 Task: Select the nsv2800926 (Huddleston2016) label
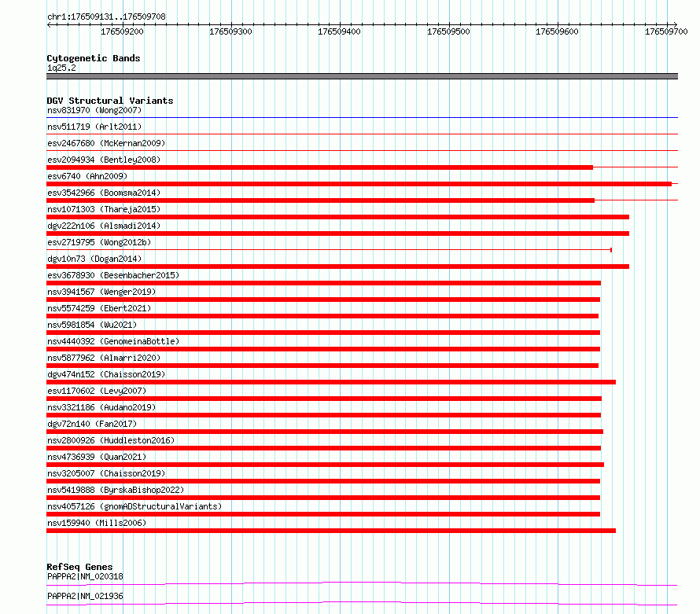[111, 440]
